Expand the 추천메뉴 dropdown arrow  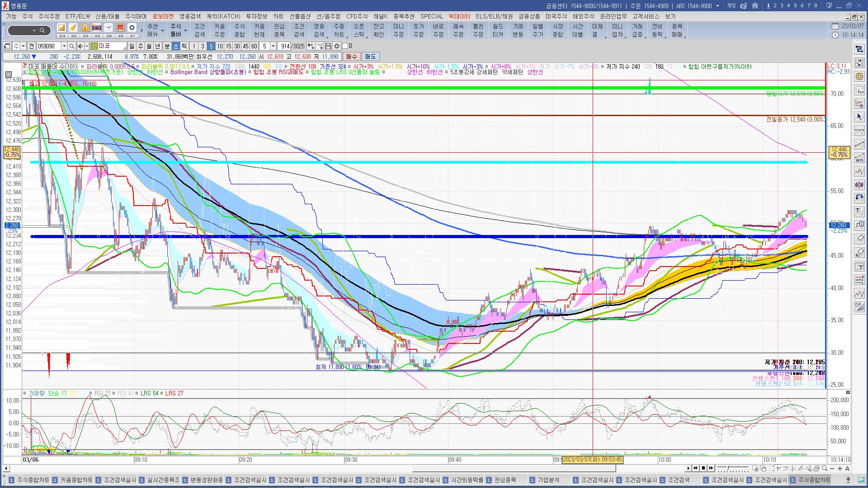162,31
